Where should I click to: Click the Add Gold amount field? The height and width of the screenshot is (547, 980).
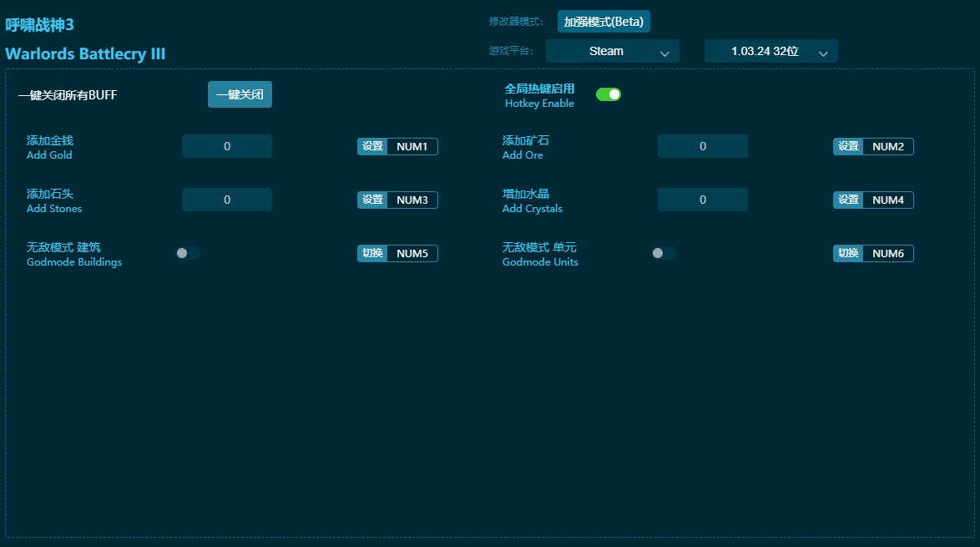tap(227, 146)
